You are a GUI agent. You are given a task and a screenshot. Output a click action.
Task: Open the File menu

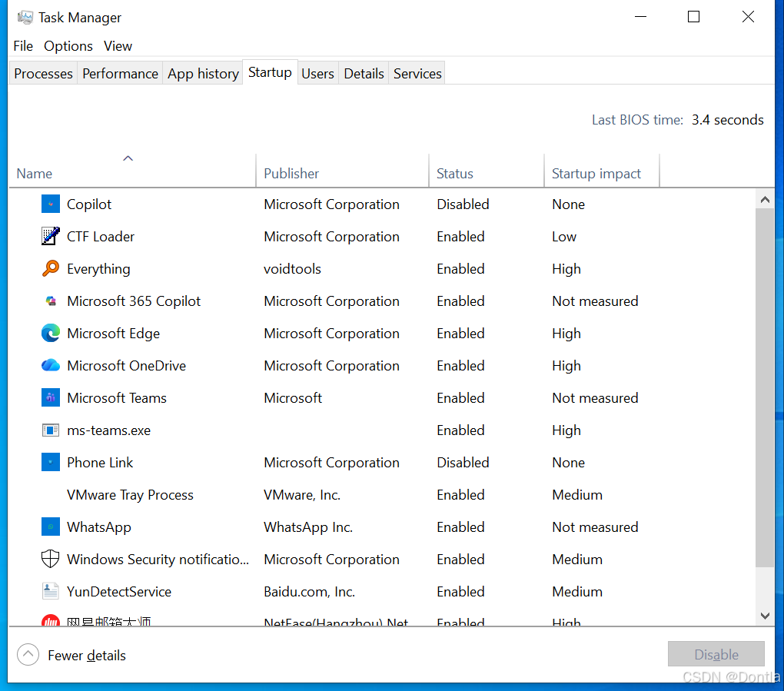(x=23, y=46)
